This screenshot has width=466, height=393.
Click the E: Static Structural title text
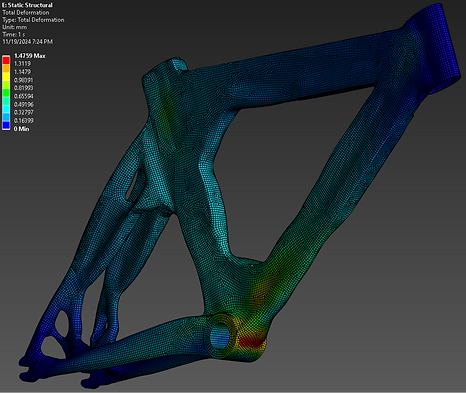(x=27, y=5)
